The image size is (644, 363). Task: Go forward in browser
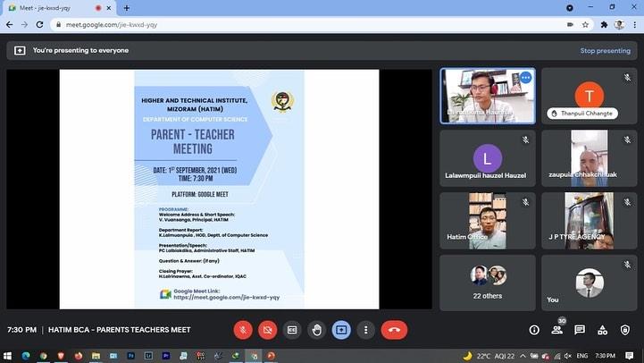[x=25, y=25]
